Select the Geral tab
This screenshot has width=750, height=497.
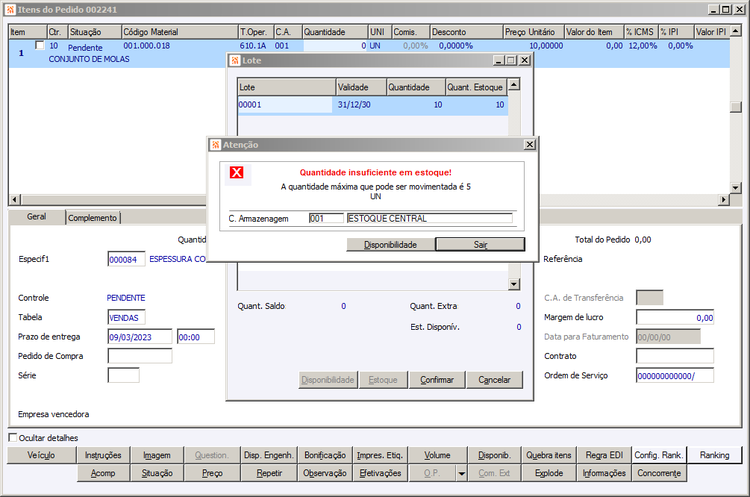click(36, 217)
